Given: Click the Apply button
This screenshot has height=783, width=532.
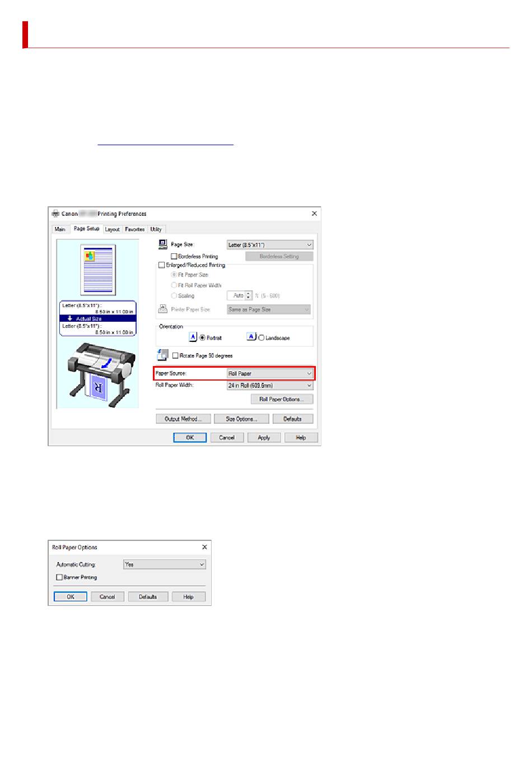Looking at the screenshot, I should point(264,438).
